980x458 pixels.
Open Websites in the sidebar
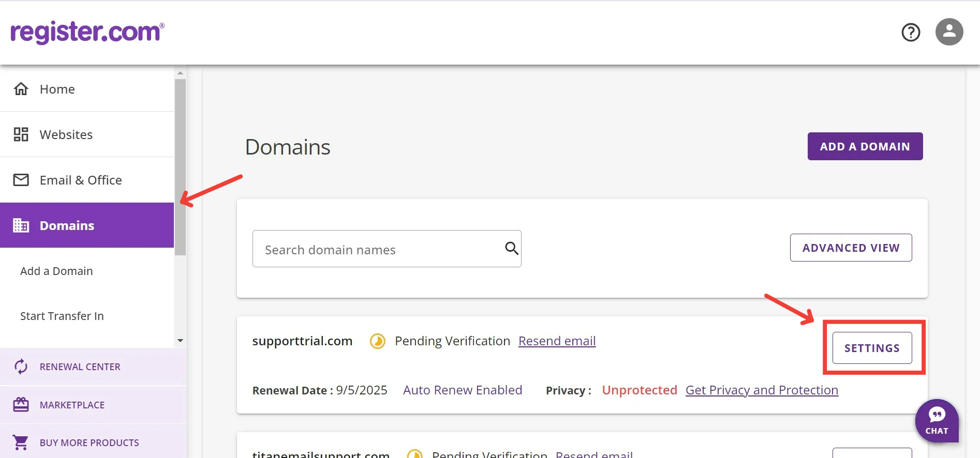87,134
